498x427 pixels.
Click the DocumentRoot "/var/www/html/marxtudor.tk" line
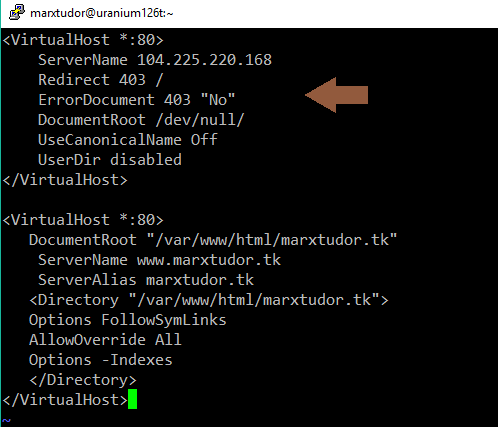(x=213, y=240)
